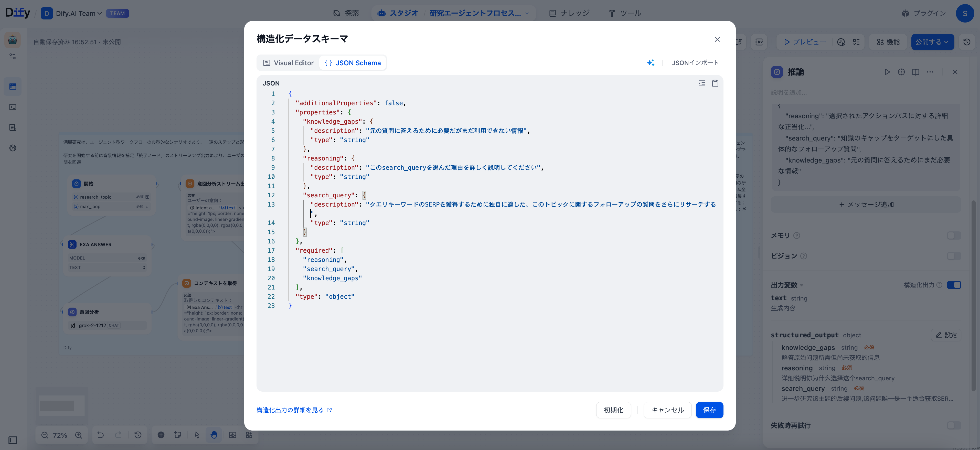
Task: Open version history clock icon
Action: (x=967, y=42)
